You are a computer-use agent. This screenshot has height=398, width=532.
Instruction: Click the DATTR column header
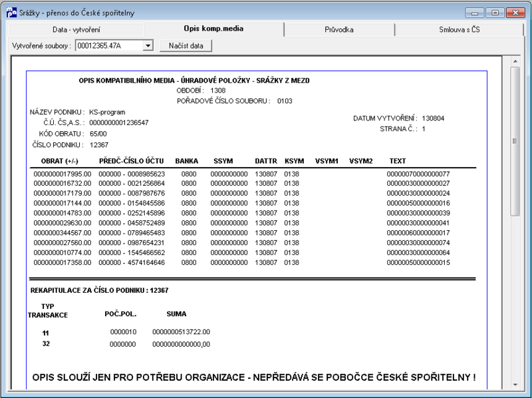(x=266, y=161)
